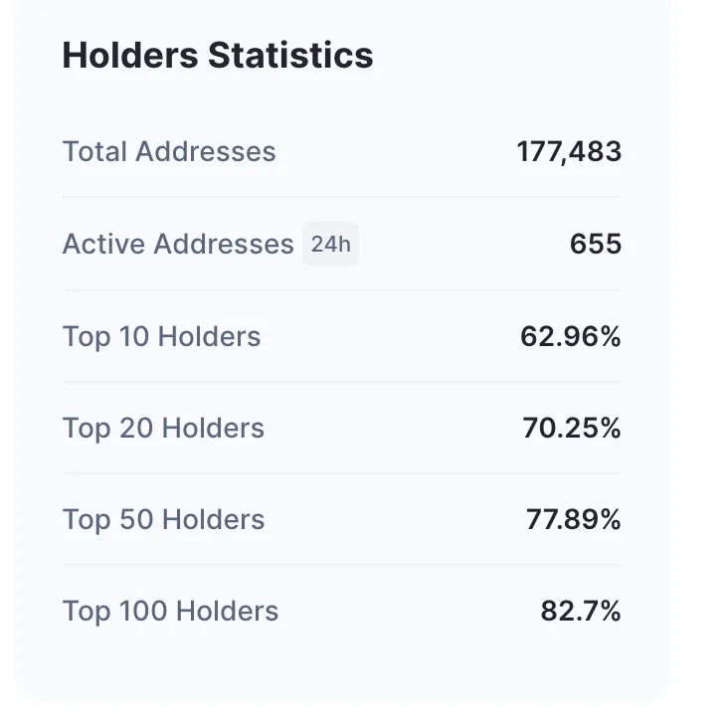
Task: Click divider line below Top 20 Holders row
Action: point(342,473)
